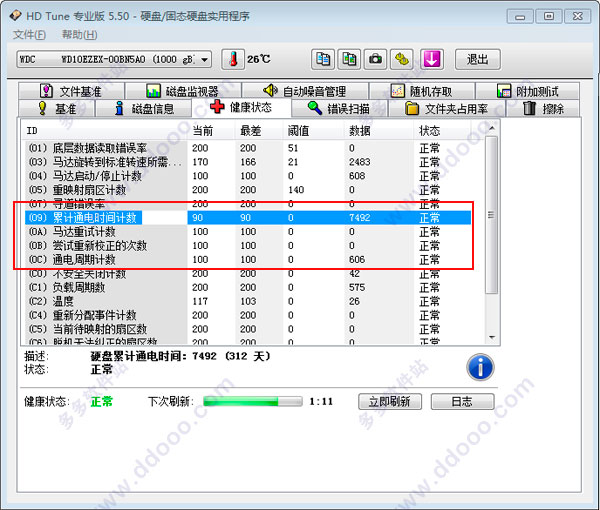Switch to the 基准 tab
The height and width of the screenshot is (510, 600).
pos(57,109)
